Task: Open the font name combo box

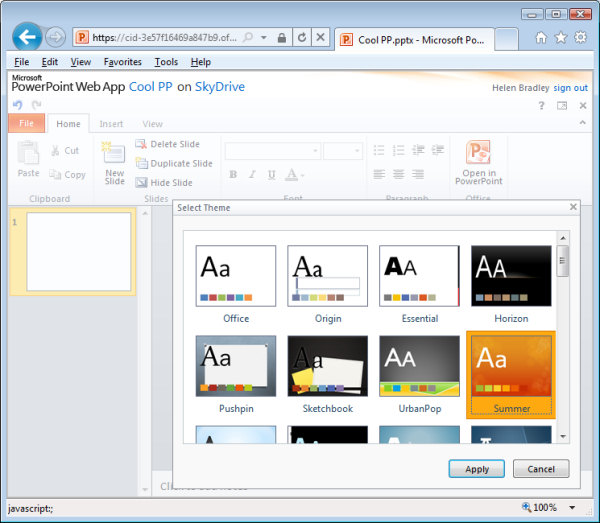Action: (x=273, y=151)
